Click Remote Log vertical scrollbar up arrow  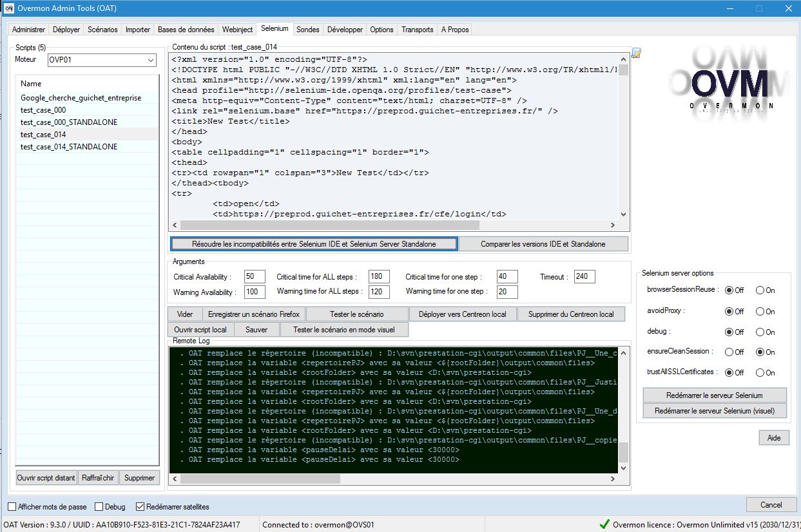tap(623, 354)
